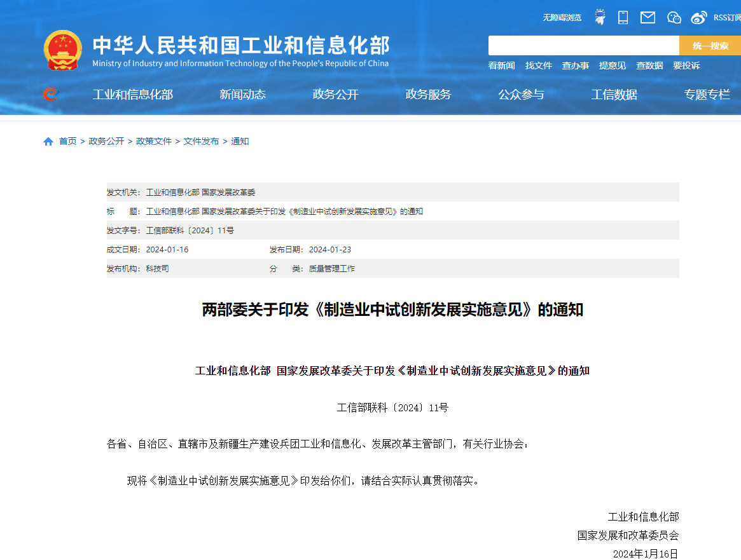Click creation date 2024-01-16
This screenshot has height=560, width=741.
167,250
